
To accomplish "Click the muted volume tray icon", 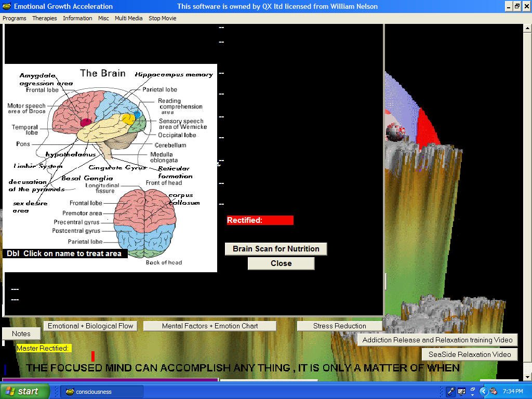I will pos(493,391).
